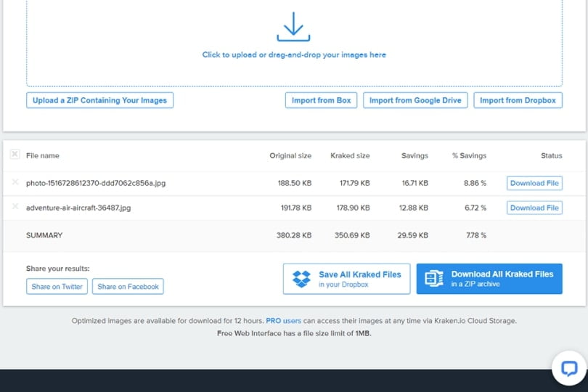
Task: Select the 7.78 % summary savings
Action: point(476,235)
